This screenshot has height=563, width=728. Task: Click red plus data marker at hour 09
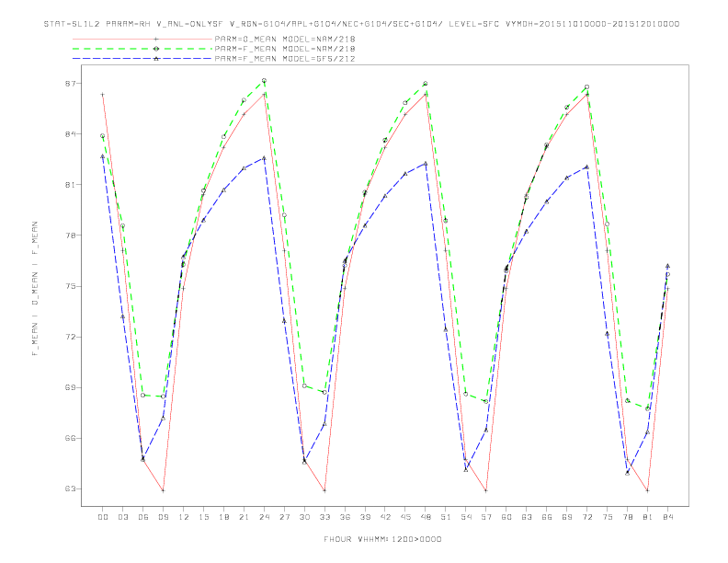pyautogui.click(x=163, y=490)
